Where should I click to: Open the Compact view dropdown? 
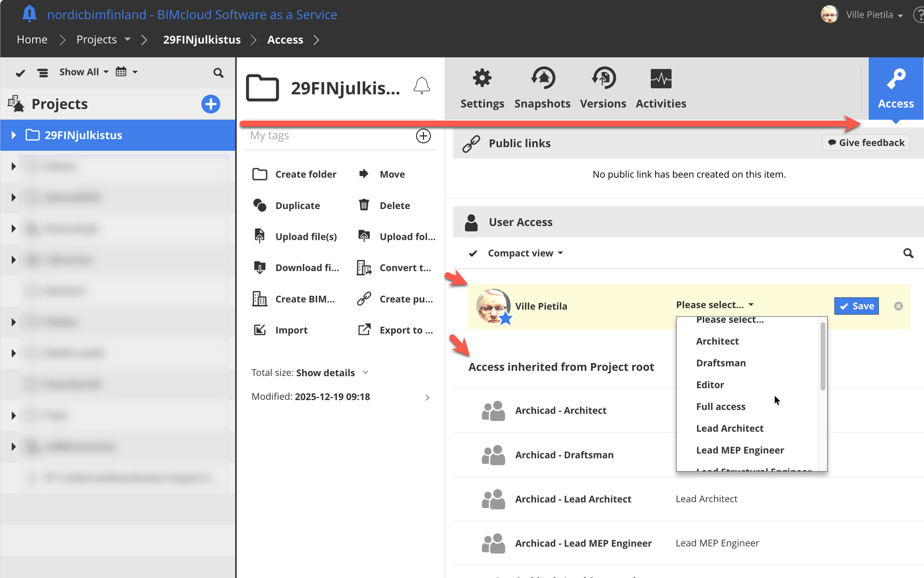pos(525,253)
